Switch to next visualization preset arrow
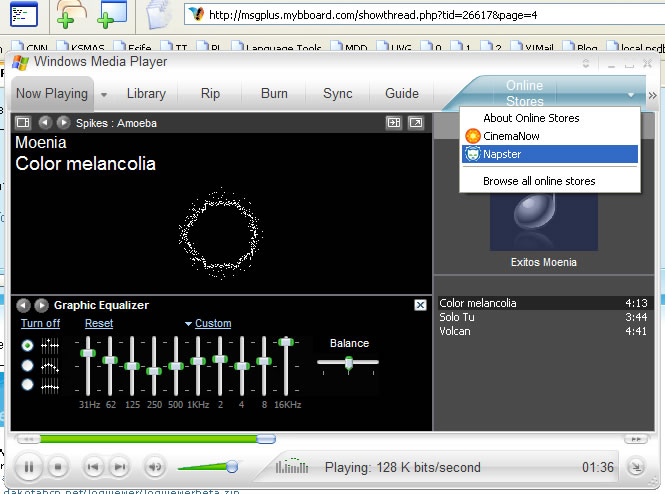 point(60,123)
